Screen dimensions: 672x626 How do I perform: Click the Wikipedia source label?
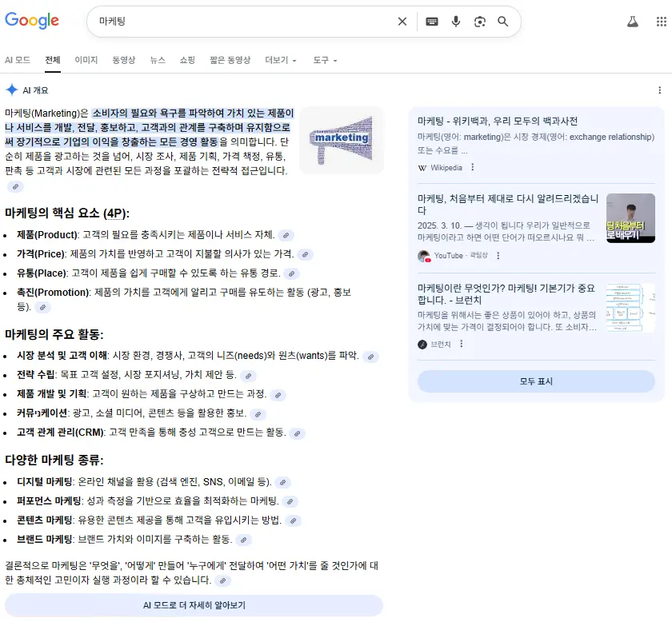click(446, 167)
